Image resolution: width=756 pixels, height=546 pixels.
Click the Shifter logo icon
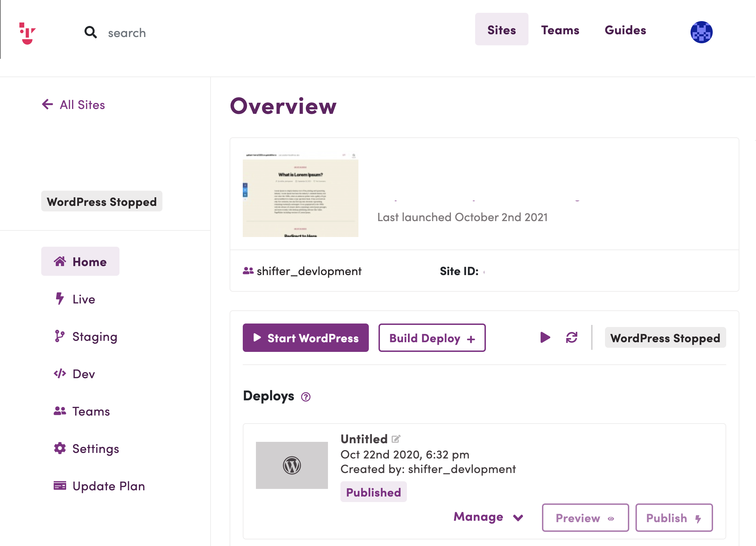coord(27,33)
